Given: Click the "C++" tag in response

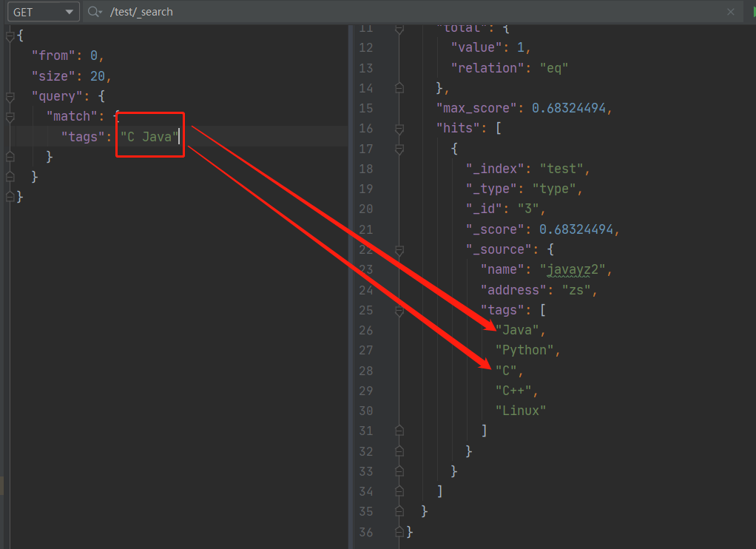Looking at the screenshot, I should pyautogui.click(x=513, y=390).
